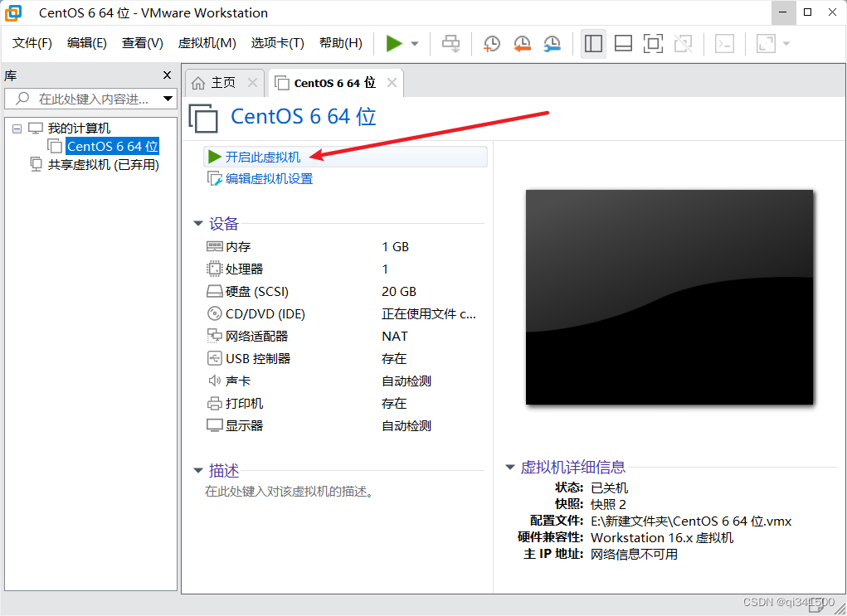Click the USB icon beside USB 控制器

point(215,358)
